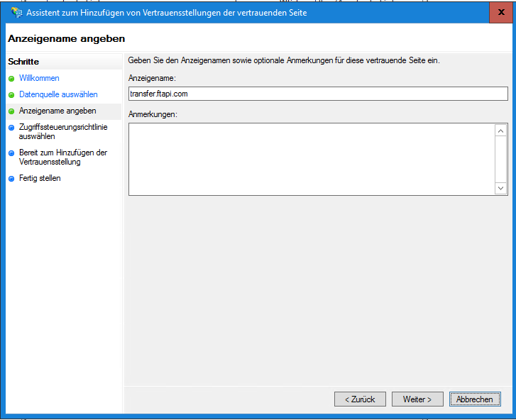Click the Anzeigename angeben page heading
The height and width of the screenshot is (420, 516).
[67, 39]
